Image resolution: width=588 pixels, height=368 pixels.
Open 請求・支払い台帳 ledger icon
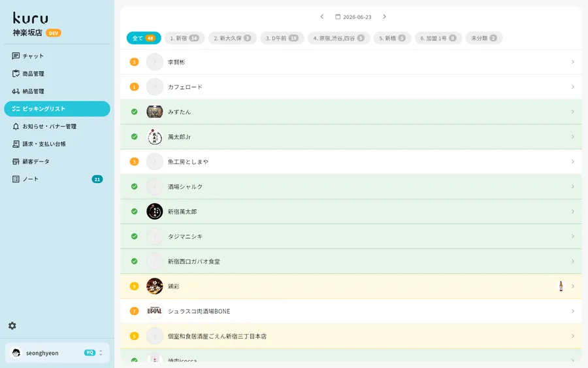pos(16,144)
